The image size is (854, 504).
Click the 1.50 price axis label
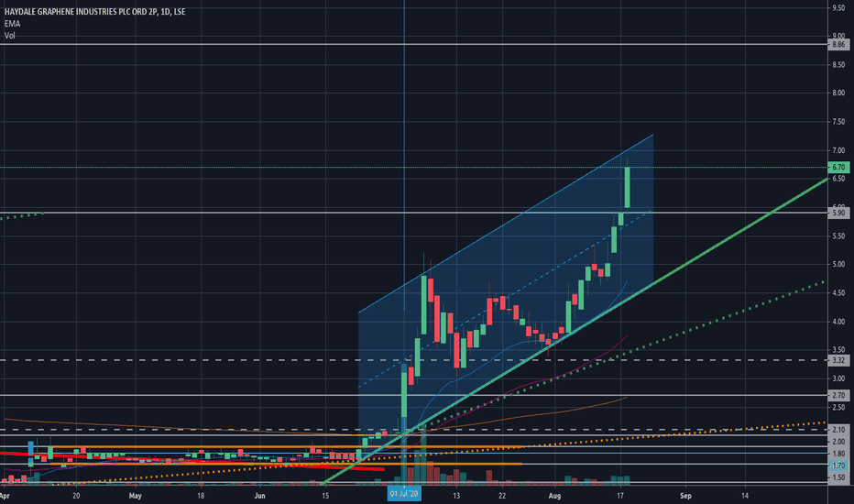point(838,477)
